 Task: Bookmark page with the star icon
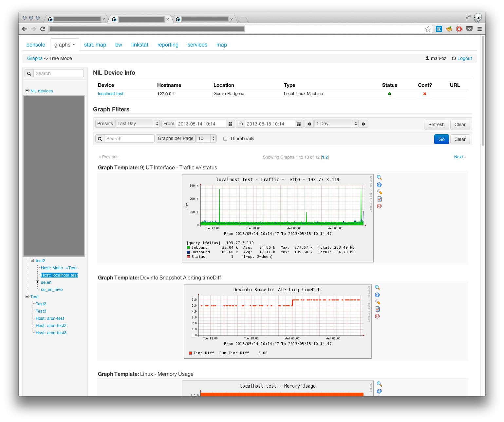[x=428, y=29]
